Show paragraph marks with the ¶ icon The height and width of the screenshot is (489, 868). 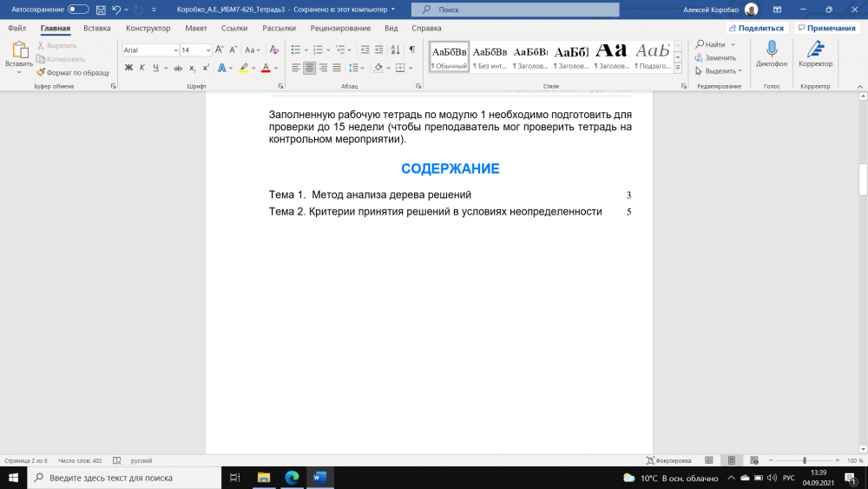(x=411, y=50)
